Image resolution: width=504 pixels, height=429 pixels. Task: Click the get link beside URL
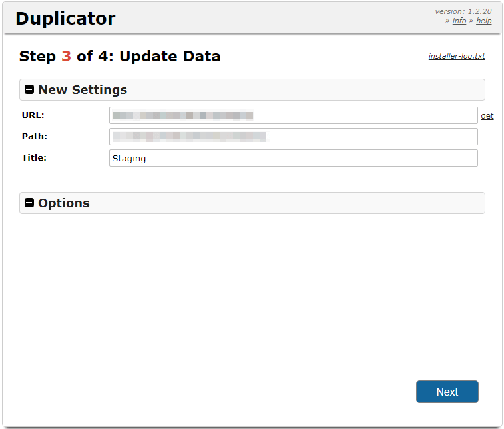(487, 116)
